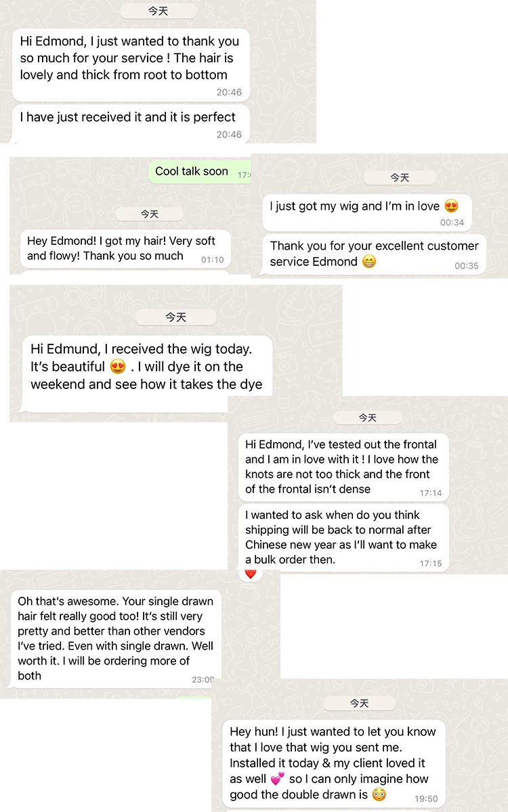Select the "Oh that's awesome" message bubble
The width and height of the screenshot is (508, 812).
tap(115, 638)
